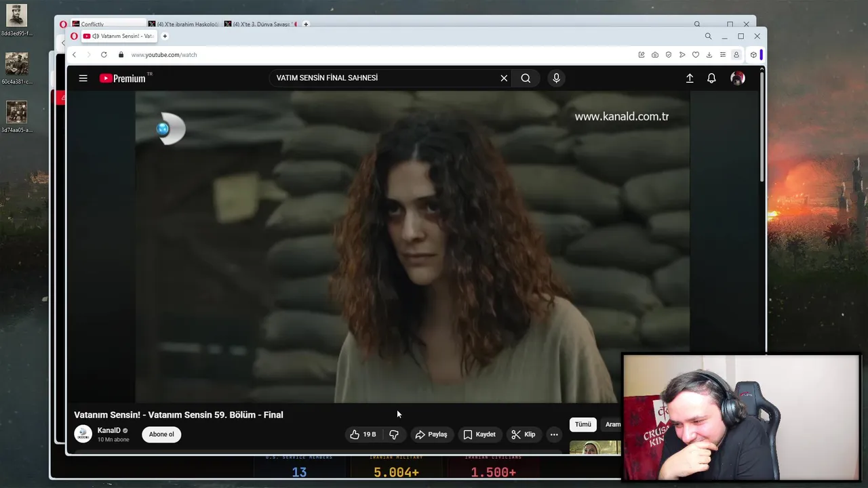Start voice search with microphone icon
This screenshot has height=488, width=868.
(x=556, y=78)
